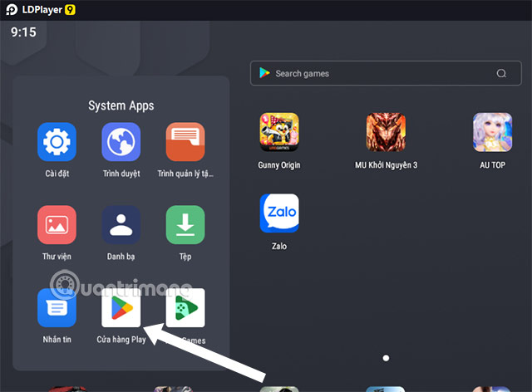Open the Zalo app
The width and height of the screenshot is (532, 392).
point(279,213)
